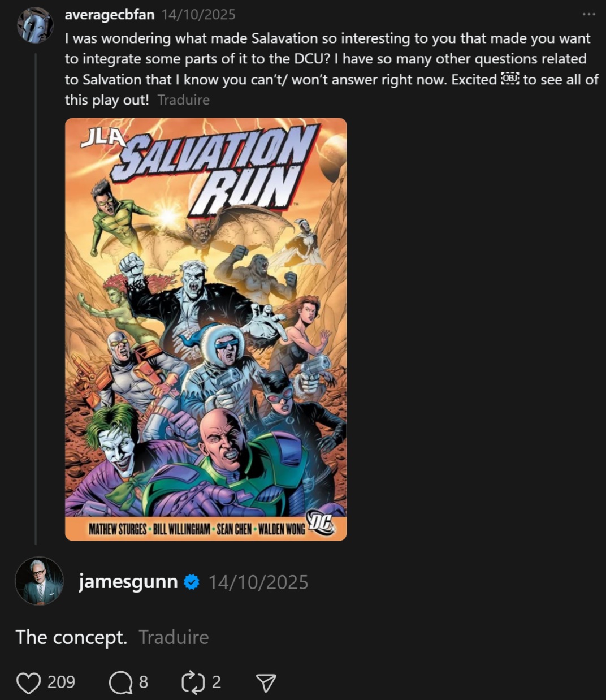Translate "The concept." reply via Traduire
This screenshot has width=606, height=700.
(x=174, y=637)
